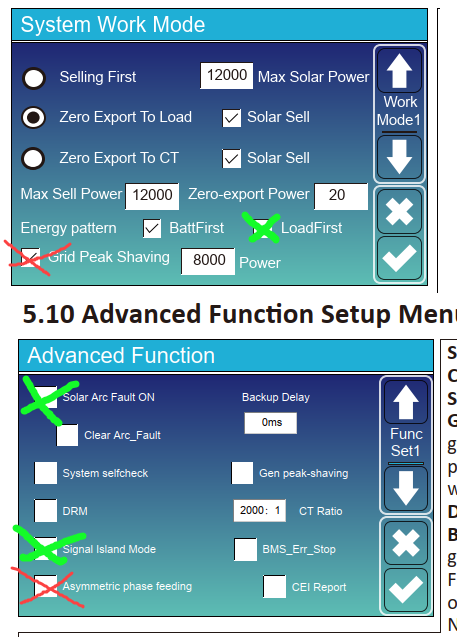This screenshot has width=457, height=637.
Task: Click the CT Ratio 2000:1 field
Action: (x=260, y=511)
